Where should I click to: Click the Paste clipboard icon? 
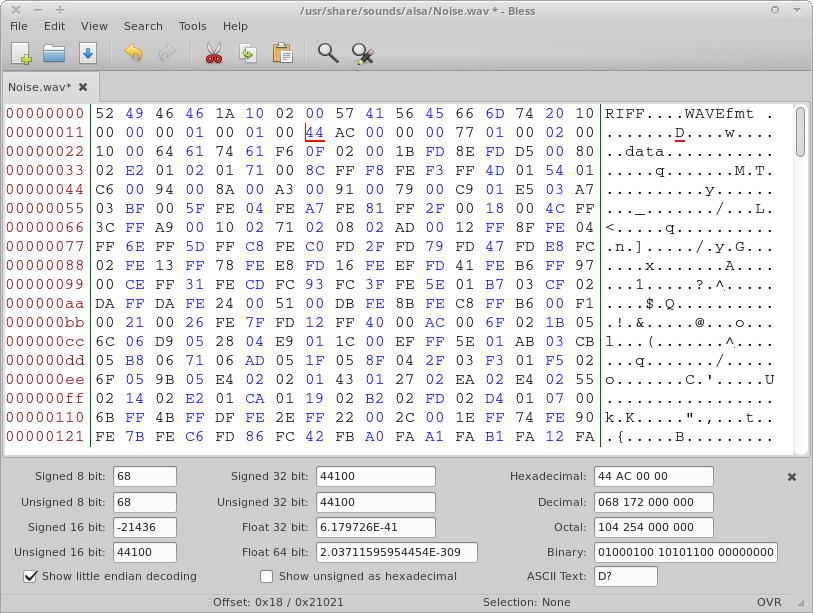[x=282, y=53]
